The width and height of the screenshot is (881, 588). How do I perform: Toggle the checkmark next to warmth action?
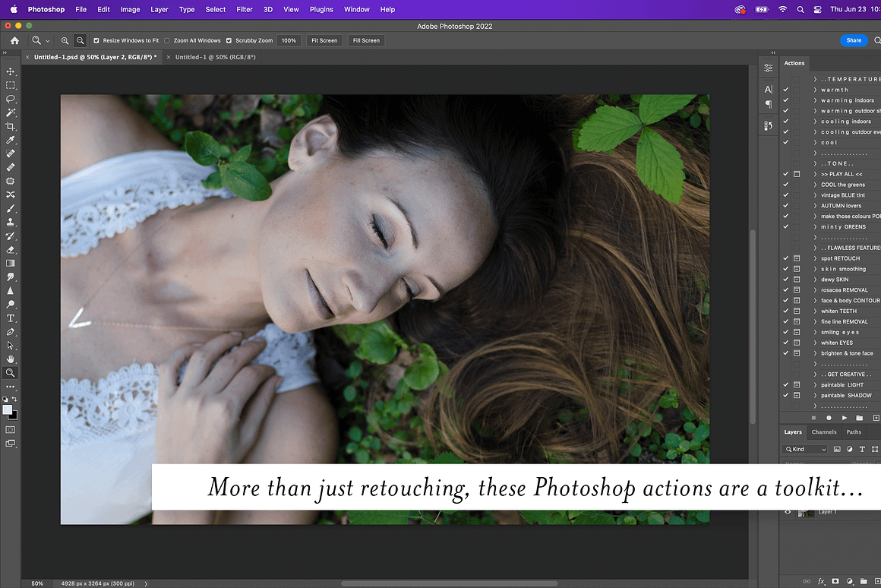click(785, 89)
